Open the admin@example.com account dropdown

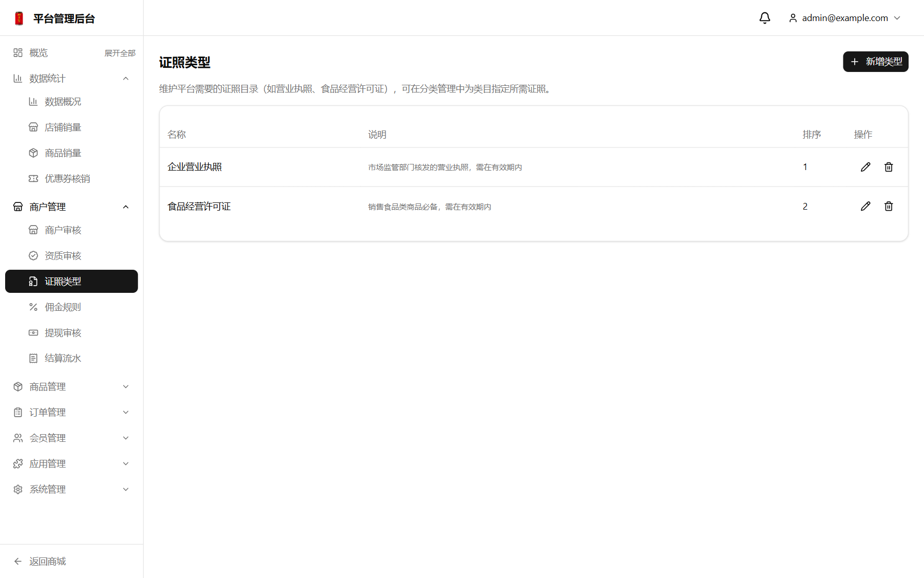pos(844,18)
